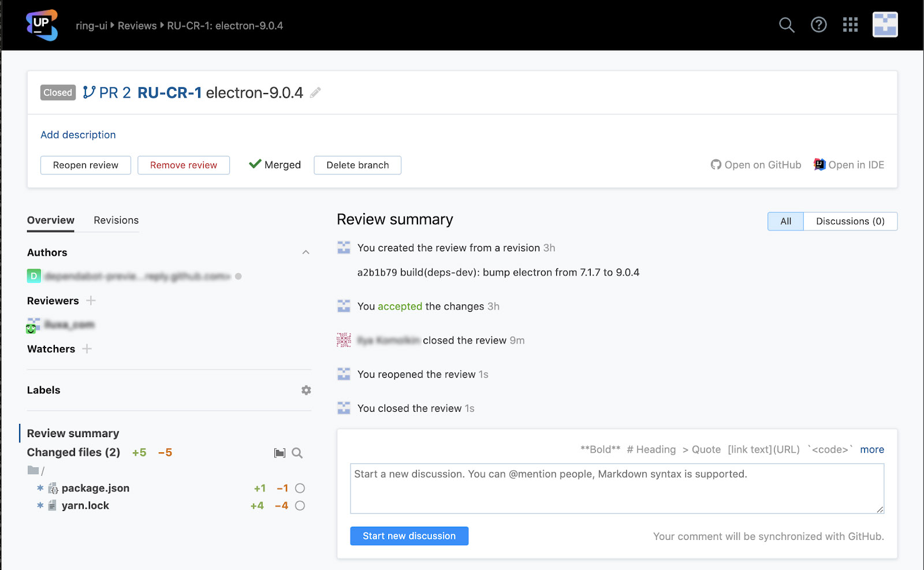This screenshot has width=924, height=570.
Task: Open the apps grid menu icon
Action: [850, 25]
